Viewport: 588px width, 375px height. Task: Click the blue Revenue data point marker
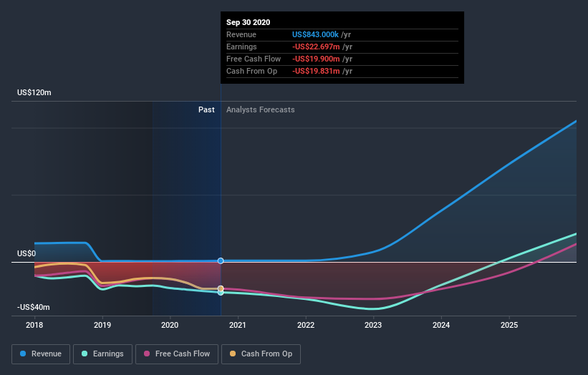click(221, 260)
